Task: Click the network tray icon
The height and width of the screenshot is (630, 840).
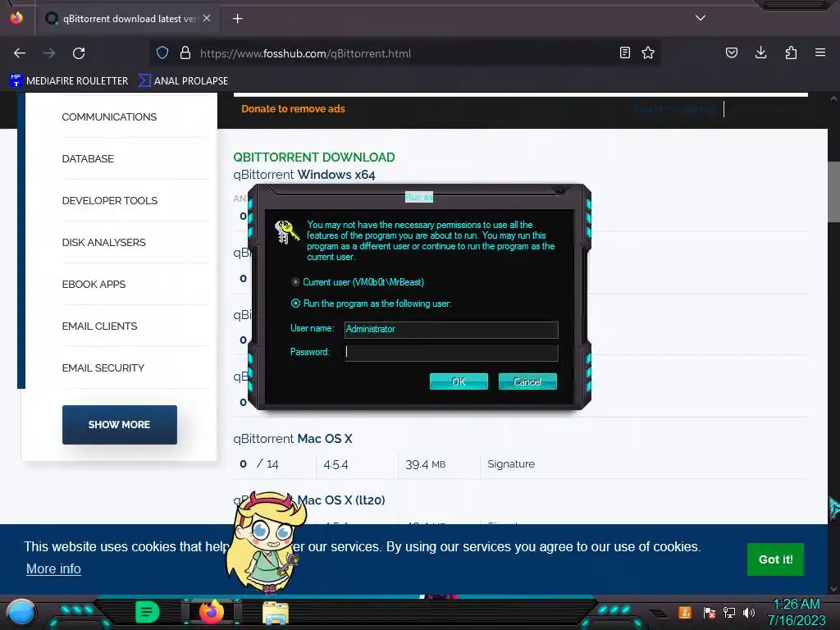Action: click(729, 612)
